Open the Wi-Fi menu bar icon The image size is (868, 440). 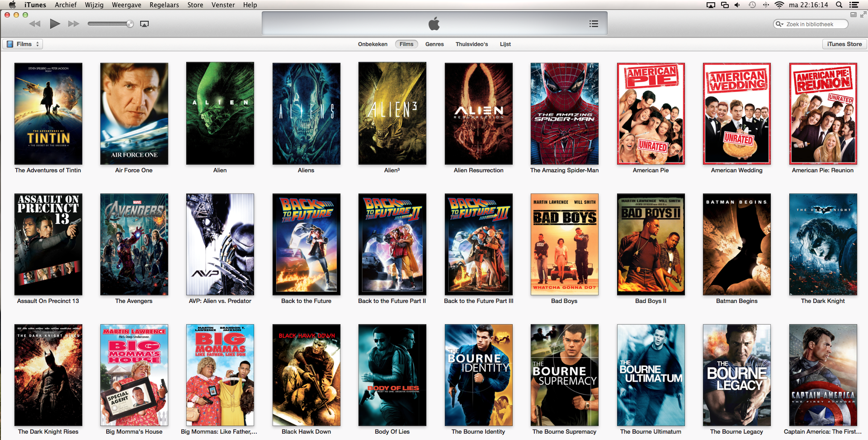pyautogui.click(x=779, y=5)
